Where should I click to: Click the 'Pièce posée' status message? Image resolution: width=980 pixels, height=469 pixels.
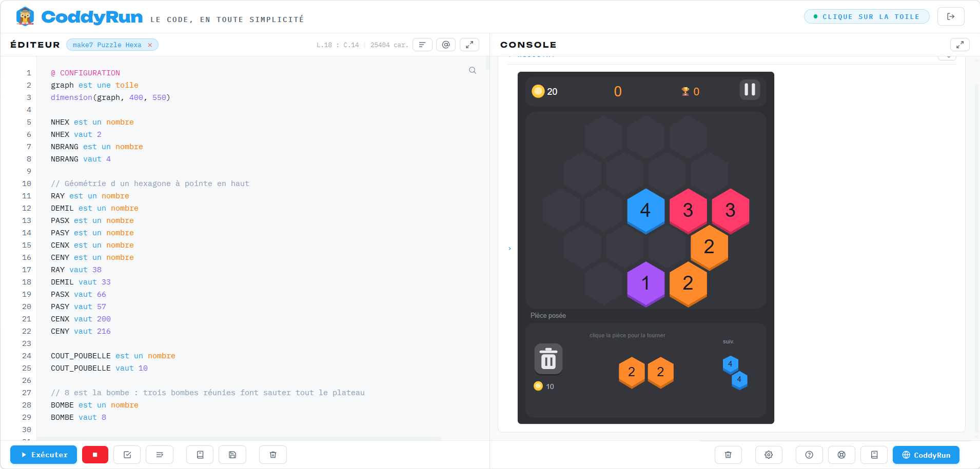coord(548,315)
